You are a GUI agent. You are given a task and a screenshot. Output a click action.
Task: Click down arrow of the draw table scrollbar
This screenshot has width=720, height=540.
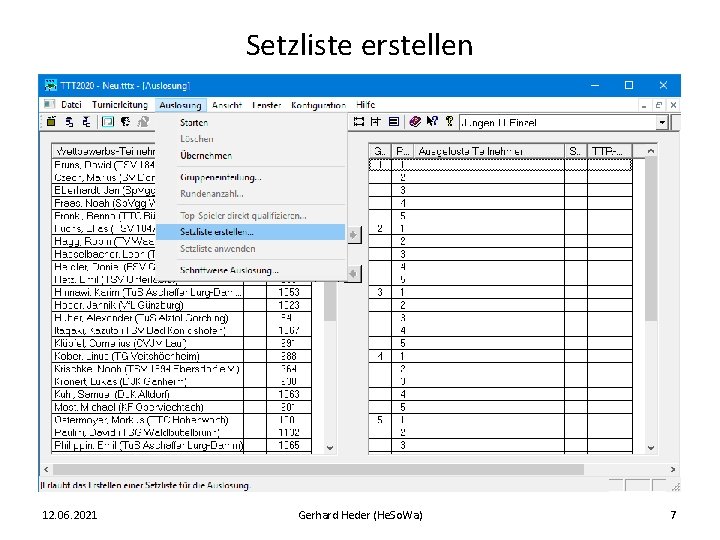click(651, 448)
